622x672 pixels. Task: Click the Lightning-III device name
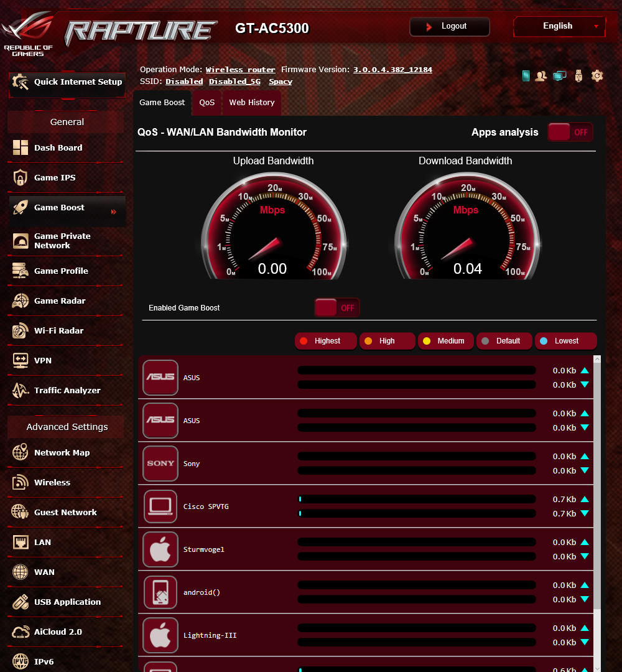[210, 635]
